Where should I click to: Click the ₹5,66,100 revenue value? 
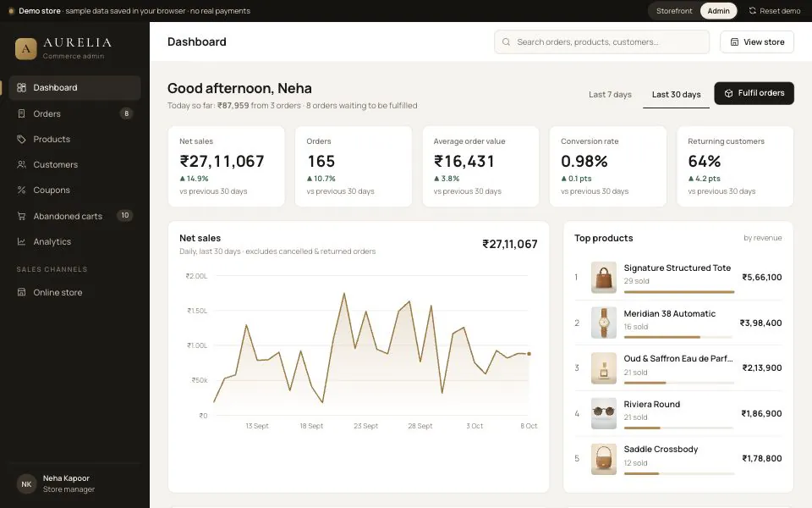coord(762,278)
